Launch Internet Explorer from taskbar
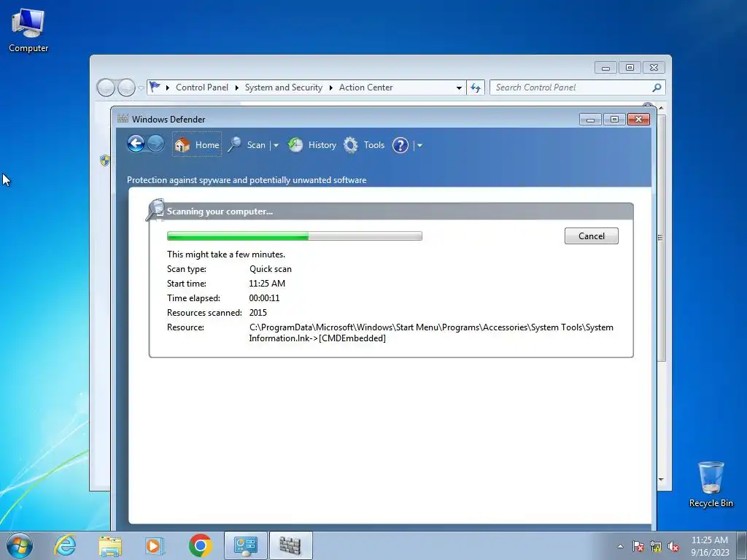Image resolution: width=747 pixels, height=560 pixels. tap(65, 545)
